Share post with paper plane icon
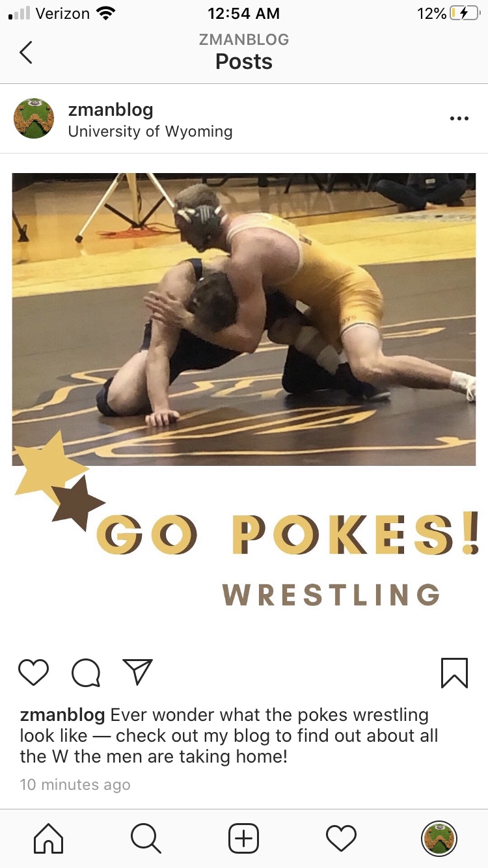Viewport: 488px width, 868px height. pos(137,671)
